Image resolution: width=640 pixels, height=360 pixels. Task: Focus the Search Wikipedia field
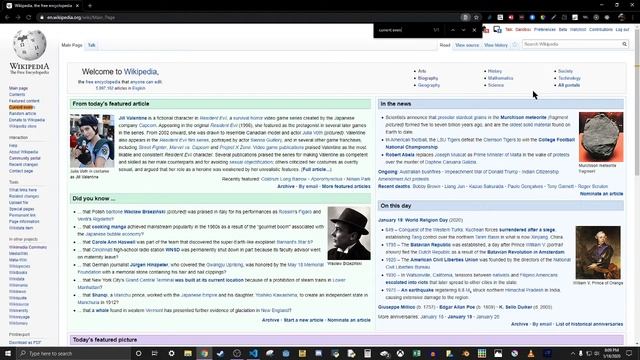[x=571, y=44]
